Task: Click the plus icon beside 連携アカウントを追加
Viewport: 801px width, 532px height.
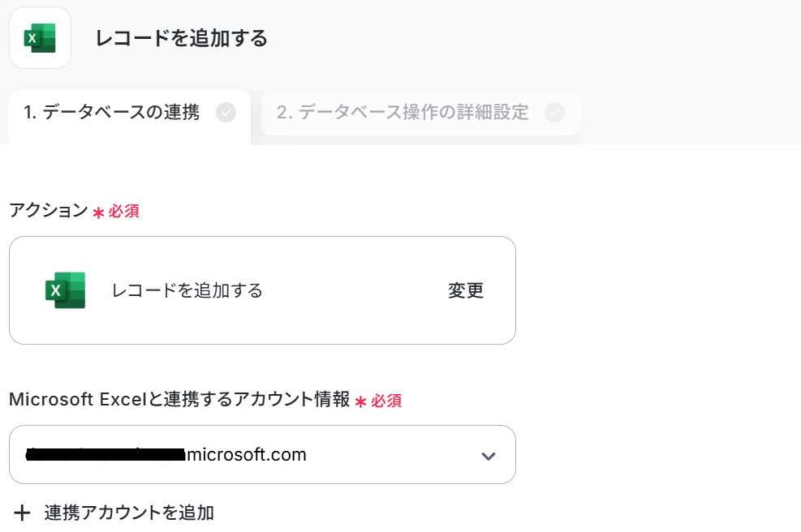Action: [23, 513]
